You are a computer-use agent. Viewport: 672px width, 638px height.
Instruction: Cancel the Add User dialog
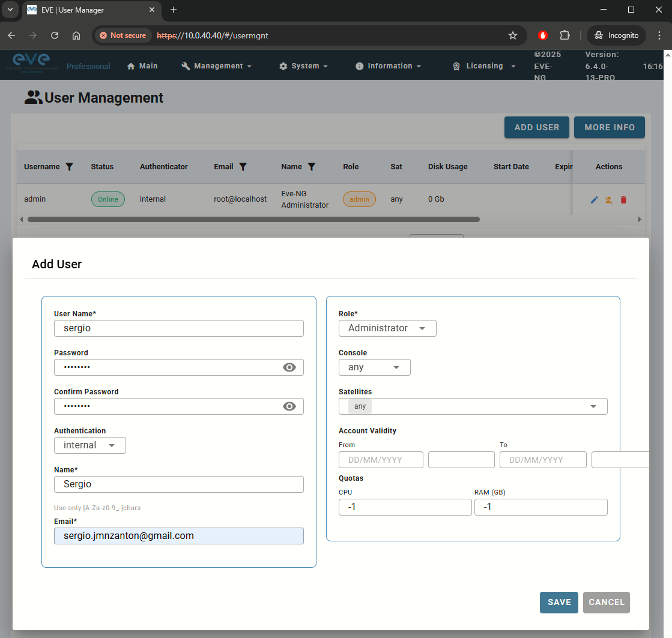pos(607,603)
